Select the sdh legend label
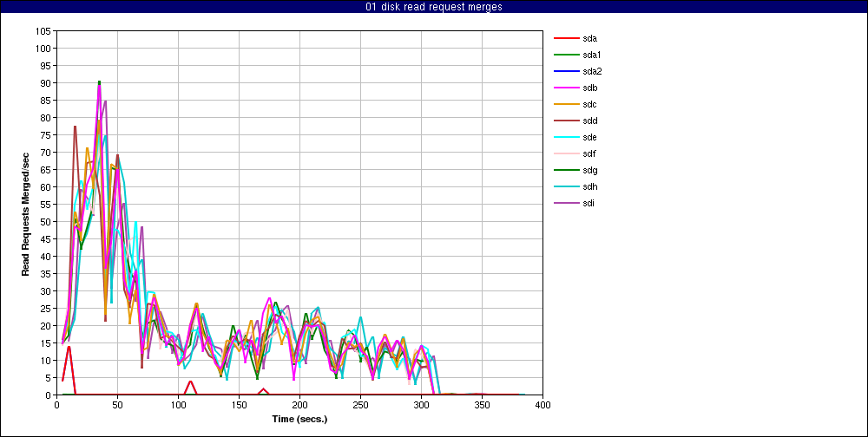This screenshot has height=437, width=868. point(589,187)
